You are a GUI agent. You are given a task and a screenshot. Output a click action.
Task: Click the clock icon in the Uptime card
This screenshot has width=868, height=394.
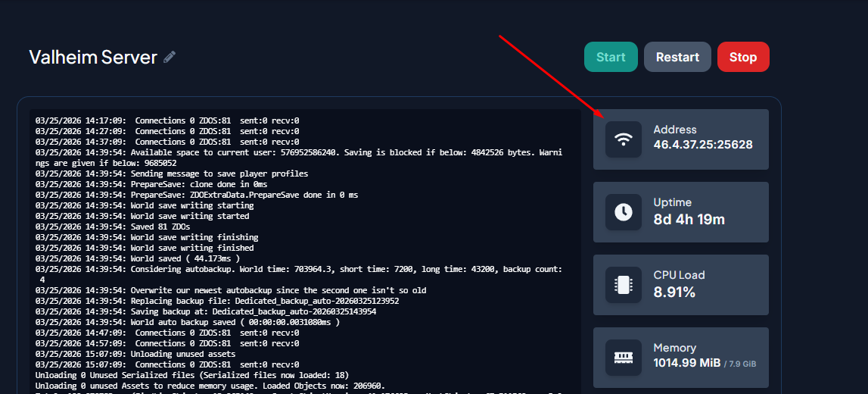click(623, 212)
